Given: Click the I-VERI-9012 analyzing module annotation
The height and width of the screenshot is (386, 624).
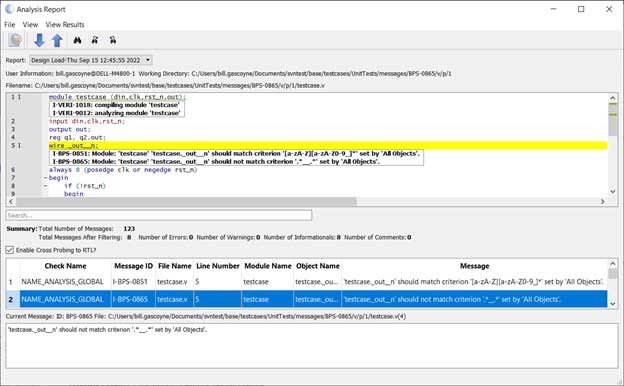Looking at the screenshot, I should coord(116,113).
